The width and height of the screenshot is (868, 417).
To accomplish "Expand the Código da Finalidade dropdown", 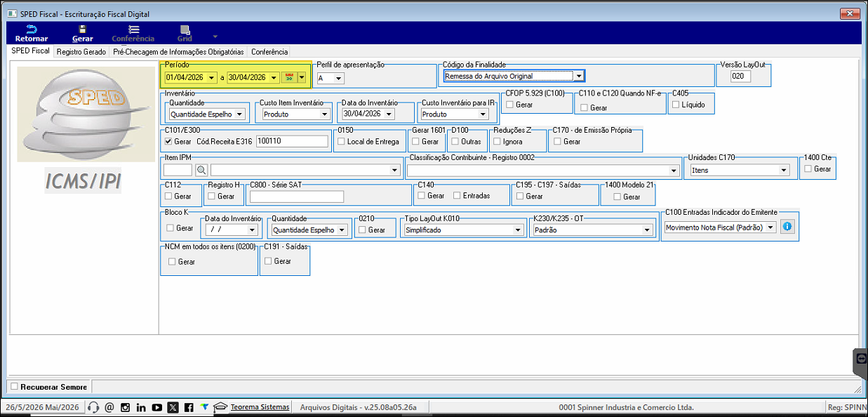I will tap(579, 76).
